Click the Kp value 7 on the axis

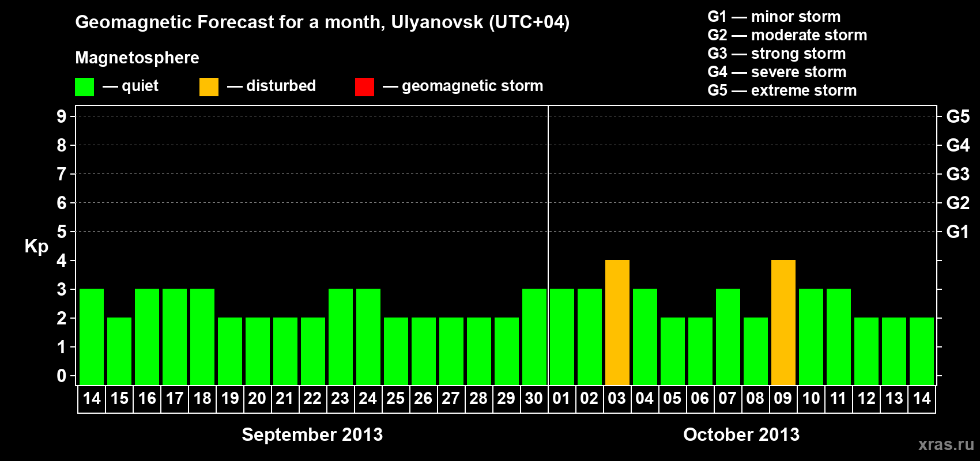(x=62, y=174)
